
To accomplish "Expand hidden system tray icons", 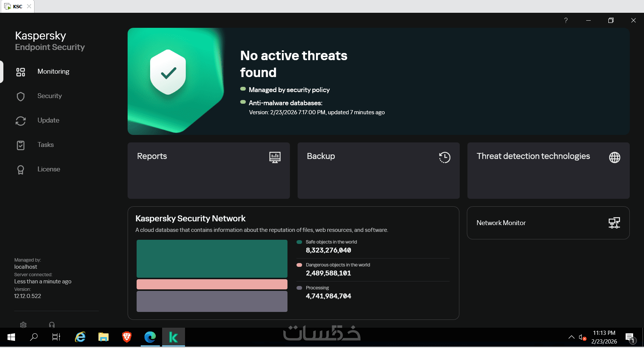I will coord(571,337).
